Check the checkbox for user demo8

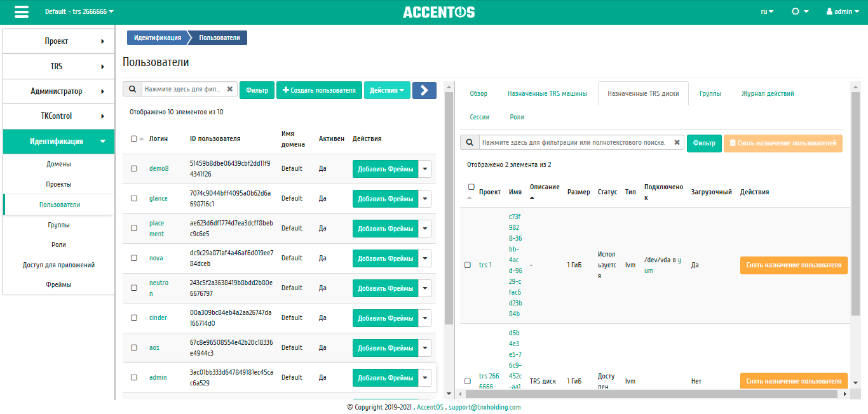[134, 169]
